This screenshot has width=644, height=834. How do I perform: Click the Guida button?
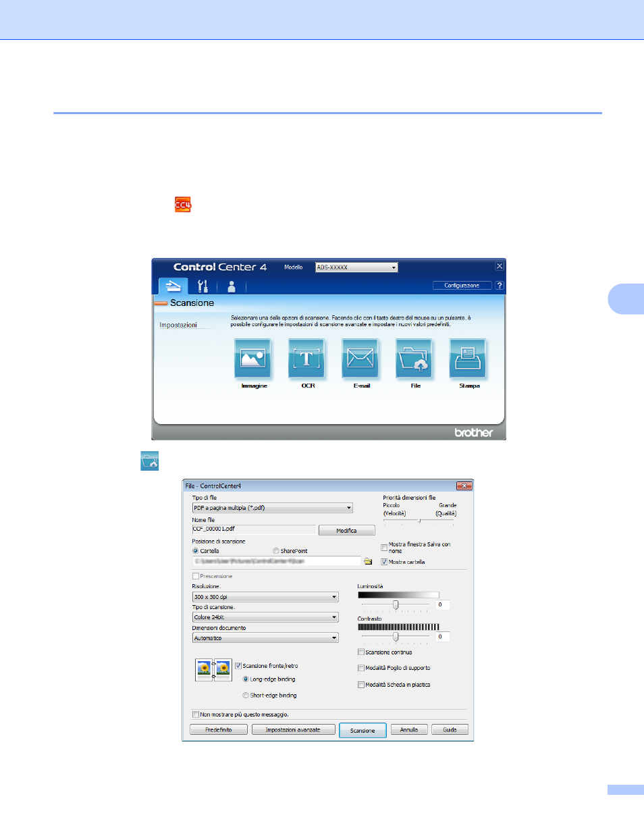(450, 730)
